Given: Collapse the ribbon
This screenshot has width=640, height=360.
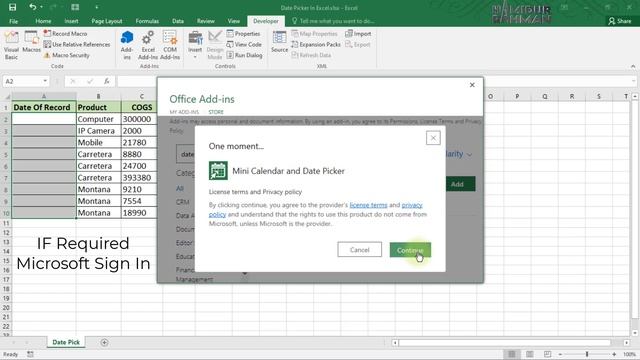Looking at the screenshot, I should (633, 66).
